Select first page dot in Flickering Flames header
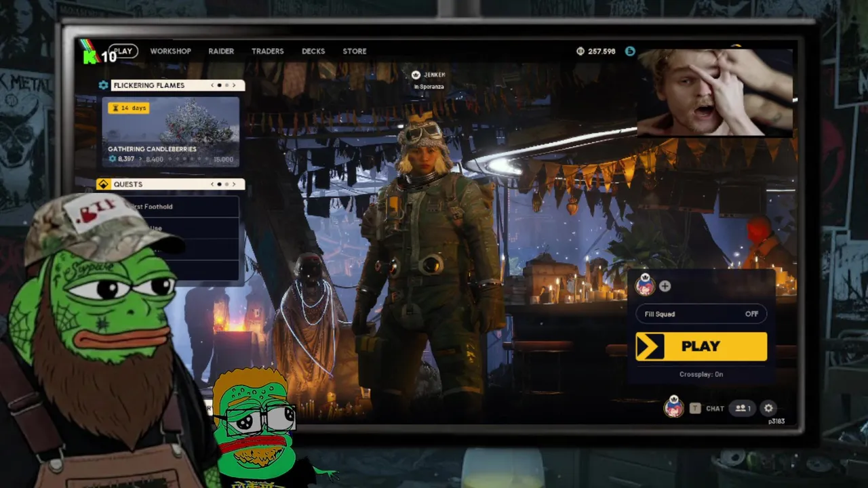This screenshot has width=868, height=488. pos(219,85)
